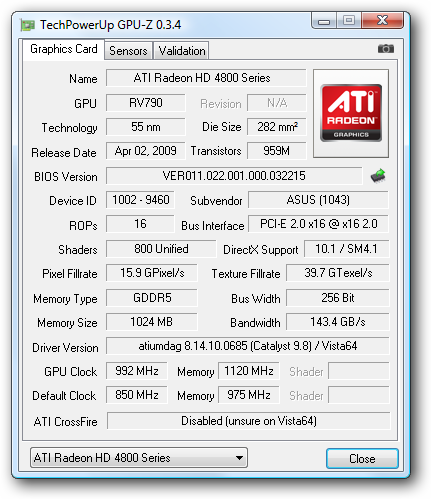Click the Close button
This screenshot has width=431, height=499.
(362, 459)
